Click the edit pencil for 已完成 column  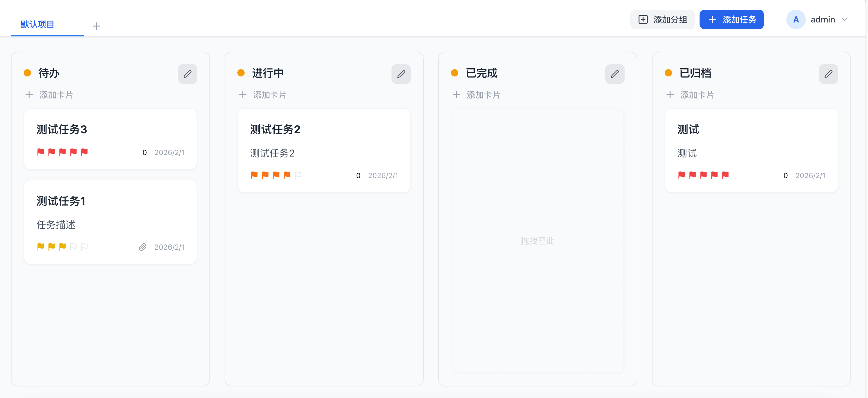615,74
